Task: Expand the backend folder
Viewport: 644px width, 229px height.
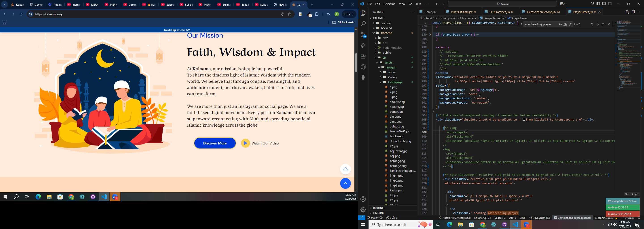Action: 373,28
